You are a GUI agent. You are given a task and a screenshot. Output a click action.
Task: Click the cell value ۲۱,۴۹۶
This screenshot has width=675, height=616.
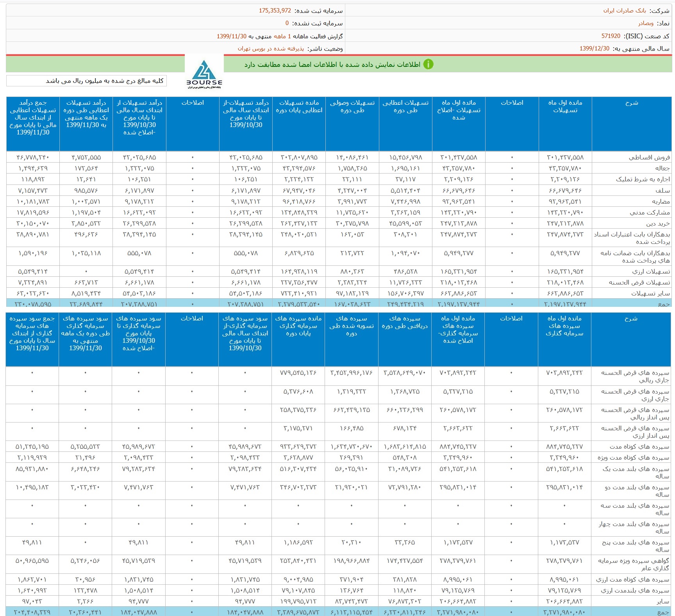(86, 458)
